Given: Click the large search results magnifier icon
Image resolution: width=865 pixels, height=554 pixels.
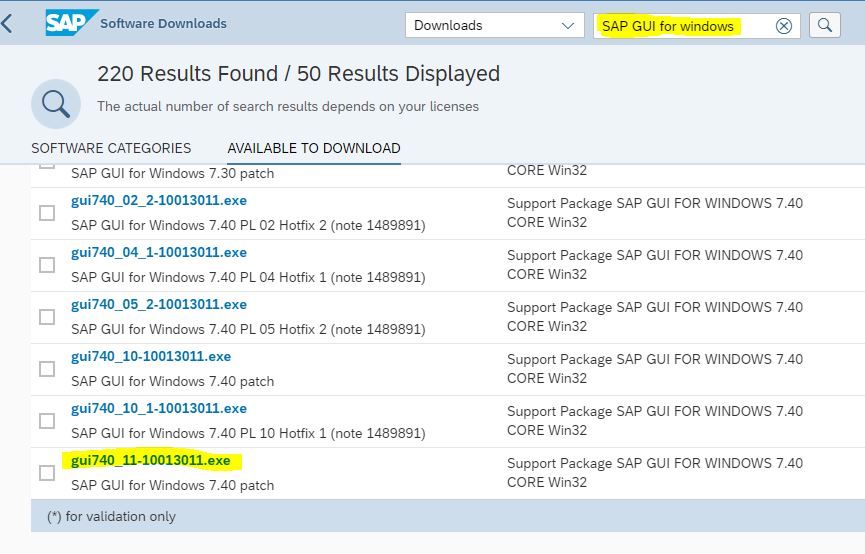Looking at the screenshot, I should (x=56, y=104).
